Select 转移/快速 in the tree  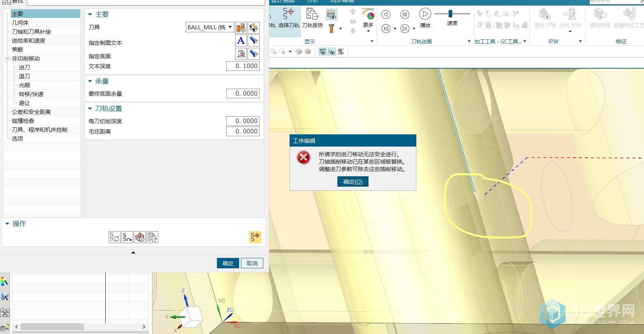pos(31,94)
